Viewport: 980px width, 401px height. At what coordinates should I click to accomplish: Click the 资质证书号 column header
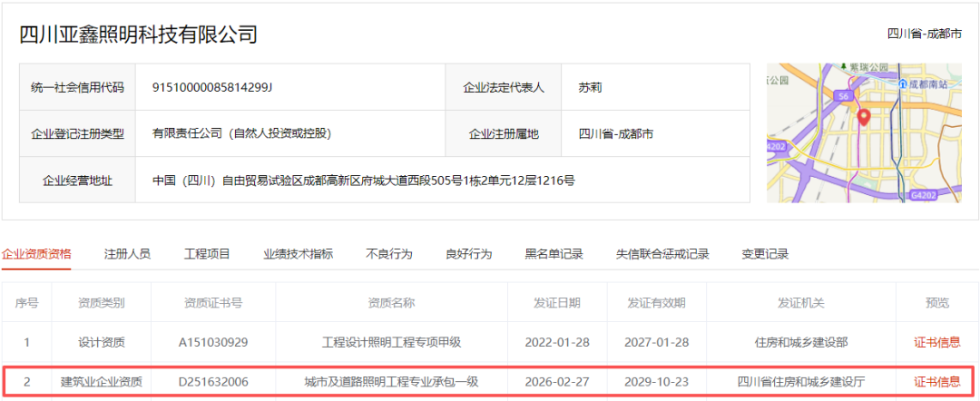pos(213,303)
